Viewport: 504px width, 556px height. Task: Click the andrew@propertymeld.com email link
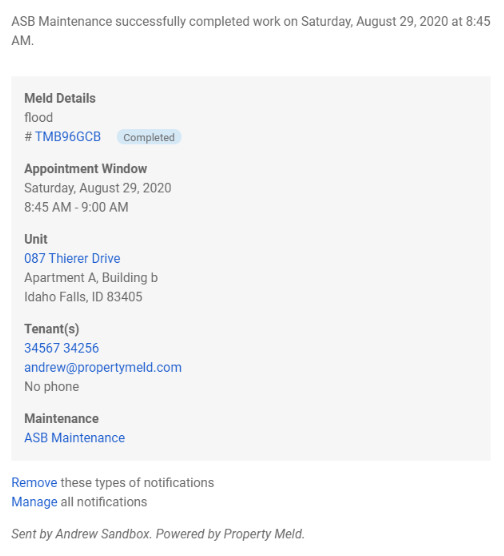tap(103, 367)
